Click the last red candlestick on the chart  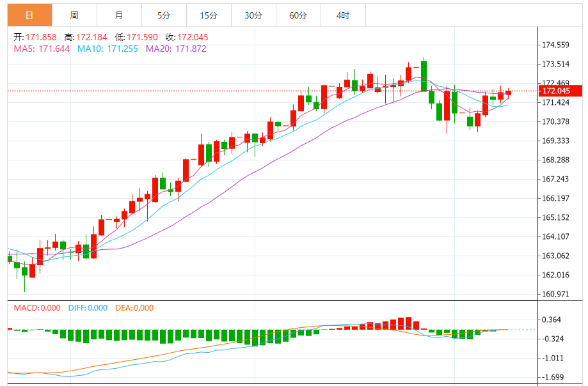click(508, 93)
